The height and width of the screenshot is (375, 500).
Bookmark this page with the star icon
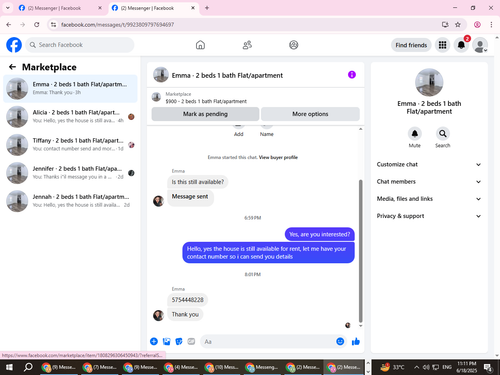click(x=458, y=25)
